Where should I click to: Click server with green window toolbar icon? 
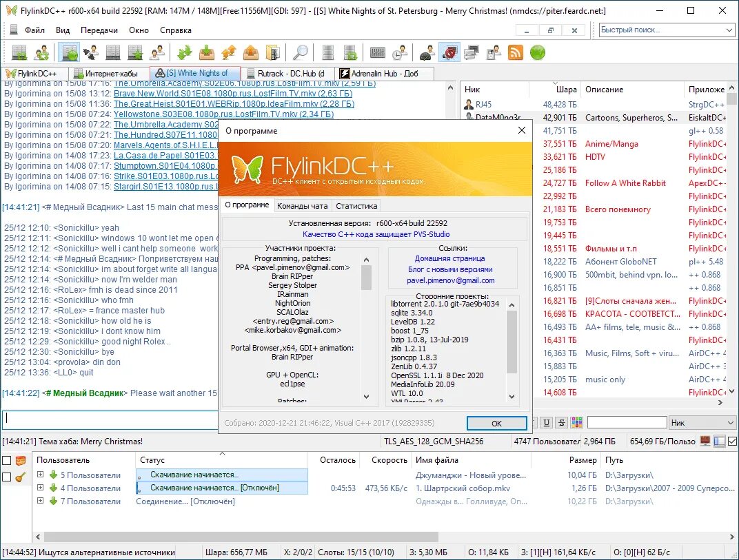click(x=350, y=52)
